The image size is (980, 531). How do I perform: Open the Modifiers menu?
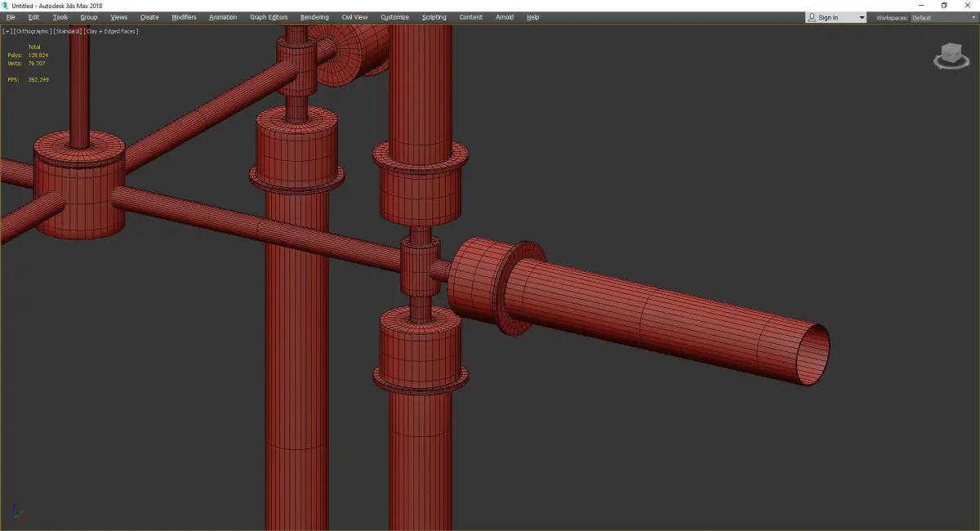[x=184, y=17]
